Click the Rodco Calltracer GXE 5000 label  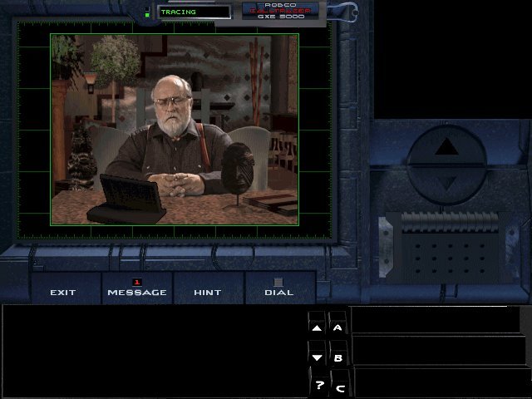point(281,11)
